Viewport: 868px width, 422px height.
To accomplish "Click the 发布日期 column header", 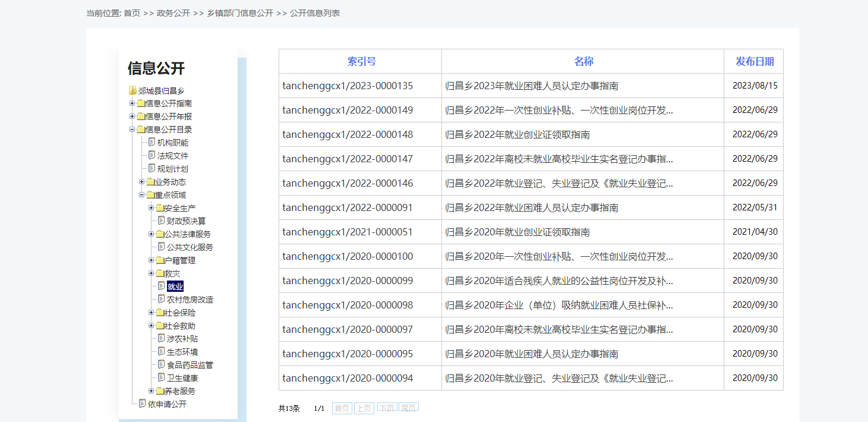I will tap(755, 61).
